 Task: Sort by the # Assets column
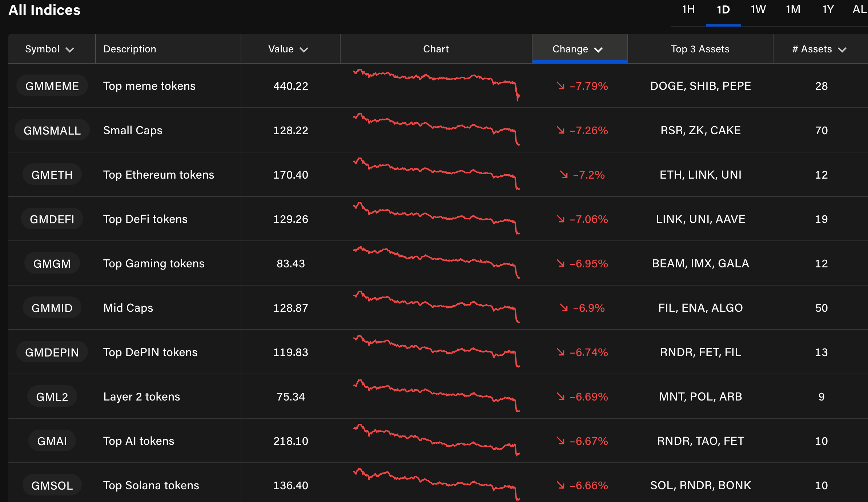pos(819,49)
